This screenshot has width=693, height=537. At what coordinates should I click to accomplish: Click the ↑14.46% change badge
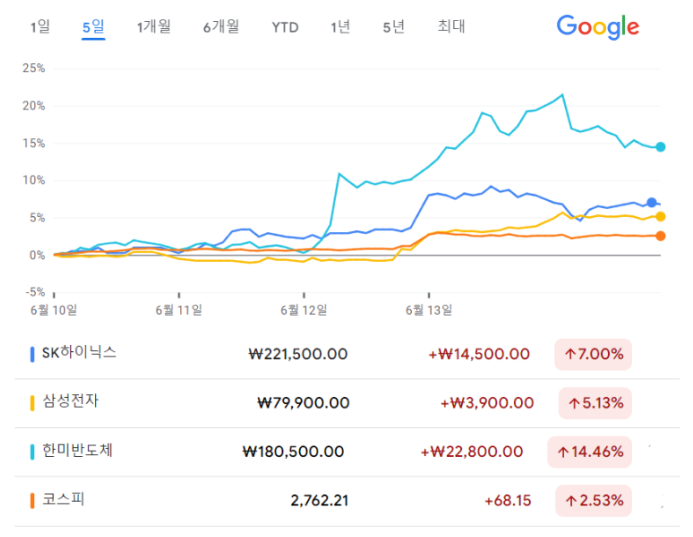590,452
